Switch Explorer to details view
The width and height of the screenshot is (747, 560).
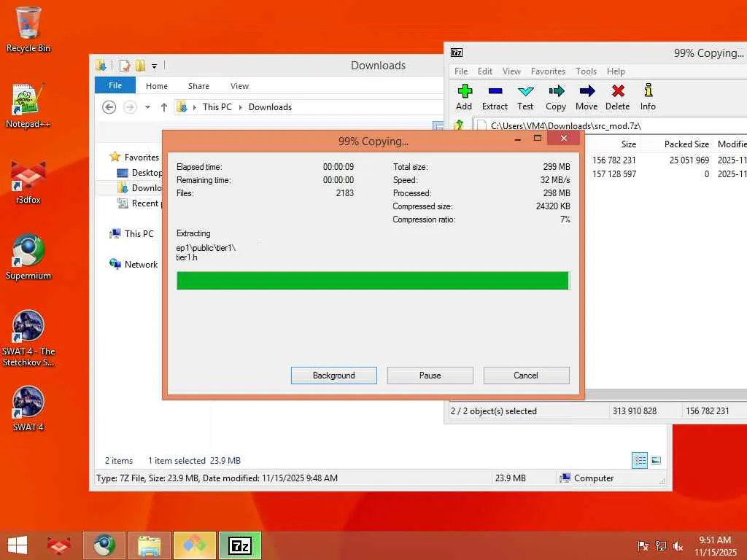639,460
